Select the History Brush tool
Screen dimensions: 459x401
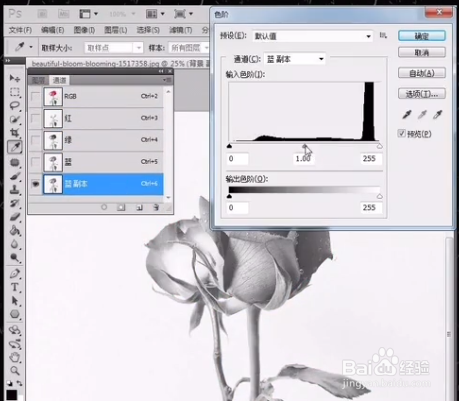click(15, 203)
